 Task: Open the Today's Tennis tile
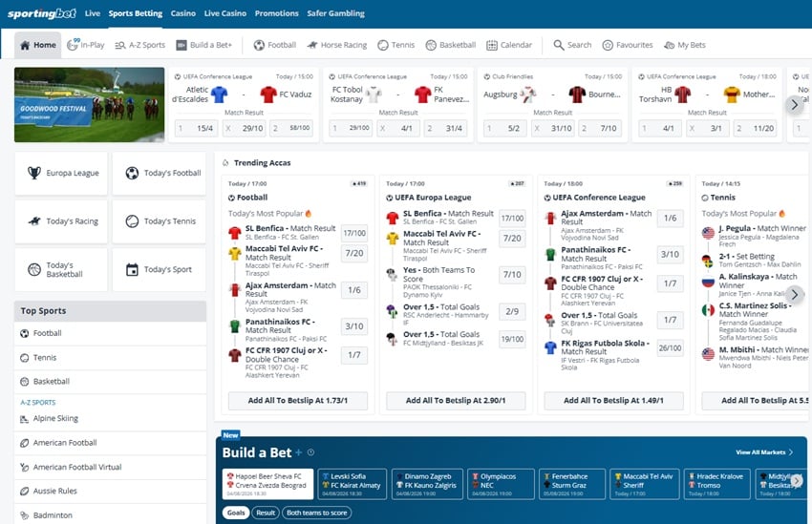tap(159, 221)
